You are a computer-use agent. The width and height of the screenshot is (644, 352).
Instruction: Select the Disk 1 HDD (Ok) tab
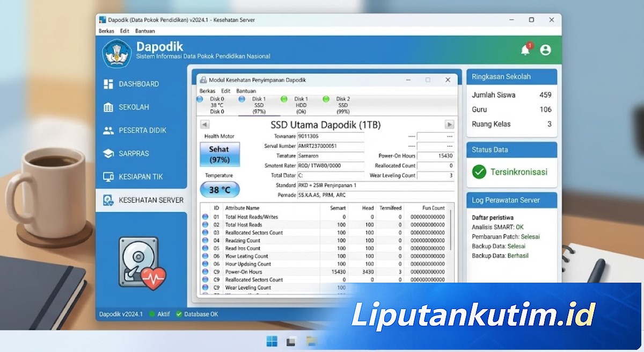[301, 105]
